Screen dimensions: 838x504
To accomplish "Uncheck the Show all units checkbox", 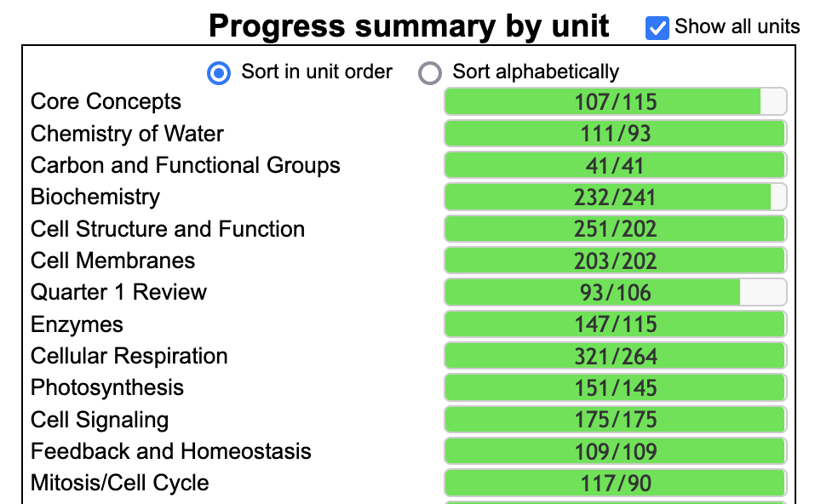I will pos(657,28).
